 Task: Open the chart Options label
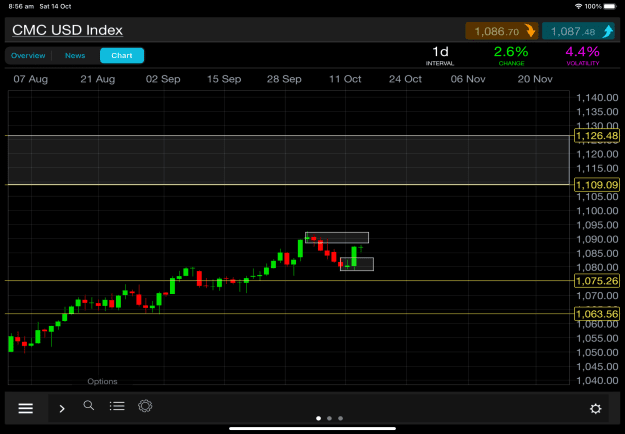pos(102,381)
